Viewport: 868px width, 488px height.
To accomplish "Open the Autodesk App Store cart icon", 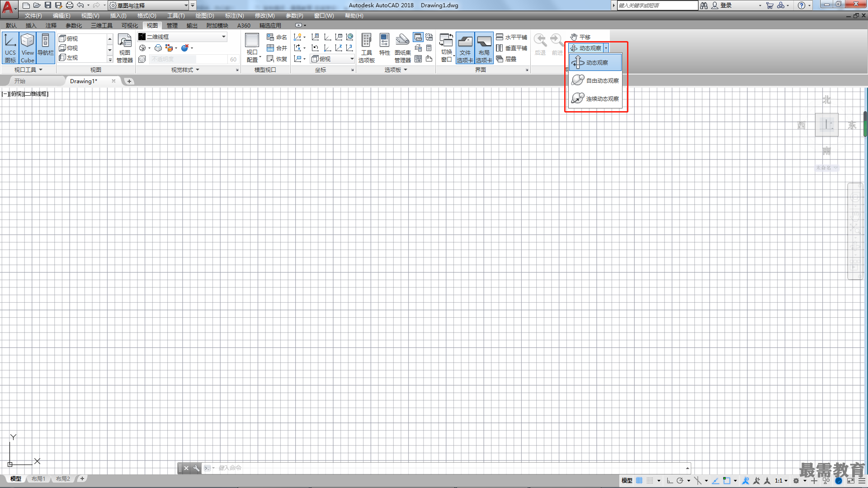I will [769, 5].
